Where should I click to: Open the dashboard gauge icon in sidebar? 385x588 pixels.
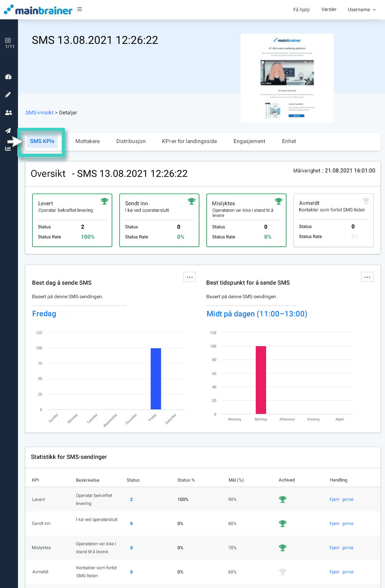tap(8, 77)
